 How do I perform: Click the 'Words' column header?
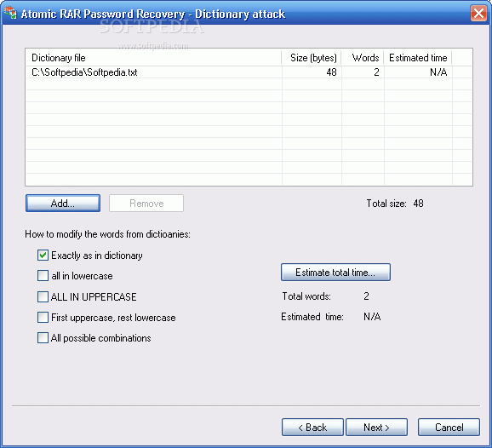(x=363, y=57)
